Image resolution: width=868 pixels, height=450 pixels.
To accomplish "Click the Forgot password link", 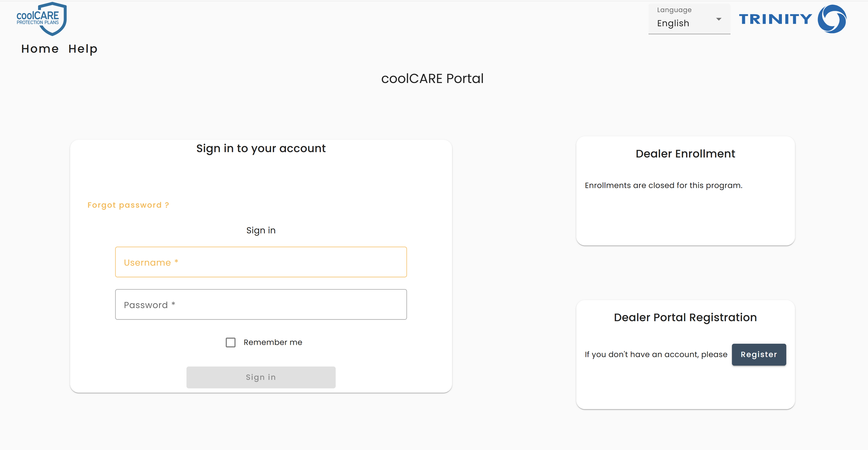I will point(128,205).
